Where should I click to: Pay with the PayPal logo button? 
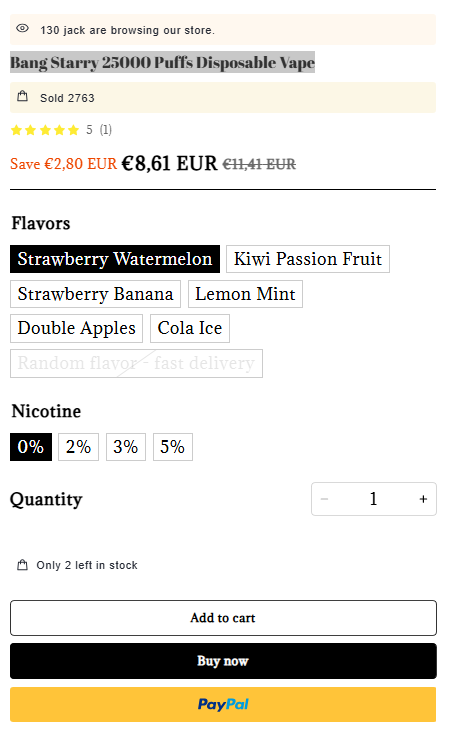pos(223,704)
